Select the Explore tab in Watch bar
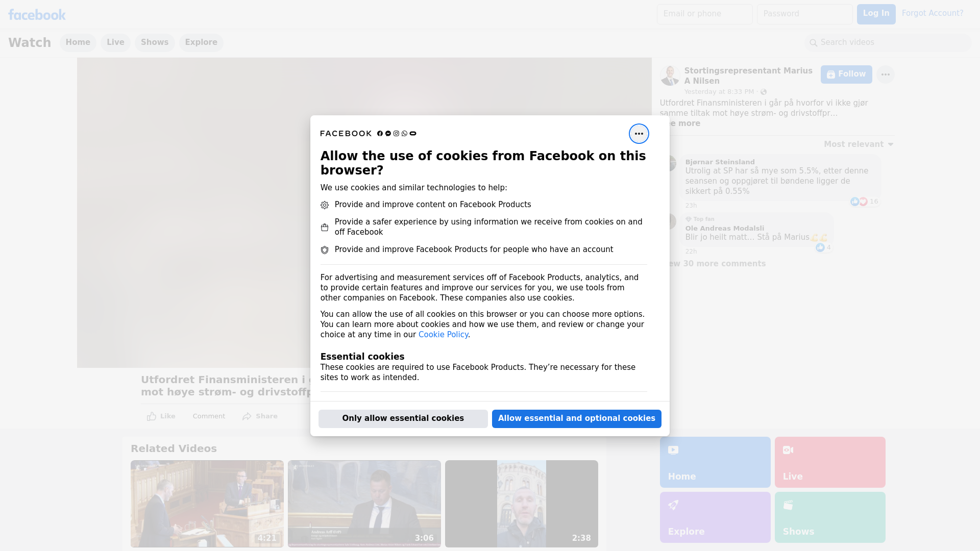Viewport: 980px width, 551px height. coord(201,42)
